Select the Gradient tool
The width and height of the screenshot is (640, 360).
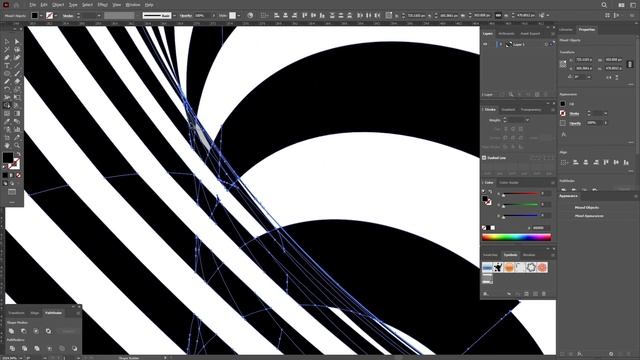pos(17,113)
